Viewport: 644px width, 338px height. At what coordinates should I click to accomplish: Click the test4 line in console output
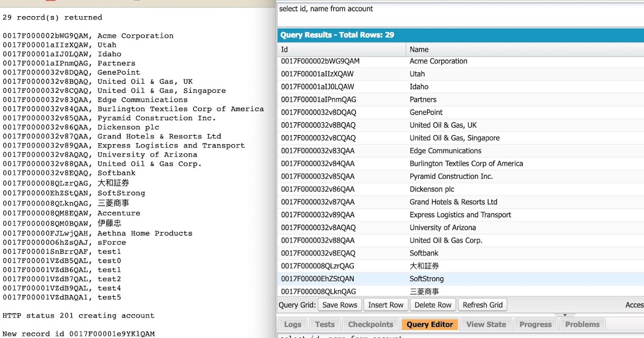coord(62,288)
